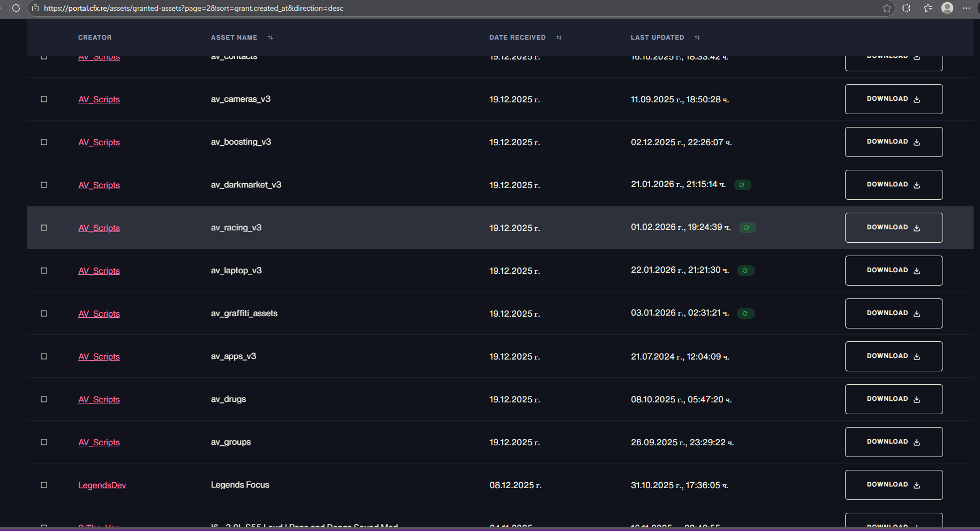Check the Legends Focus row checkbox
980x531 pixels.
[44, 485]
